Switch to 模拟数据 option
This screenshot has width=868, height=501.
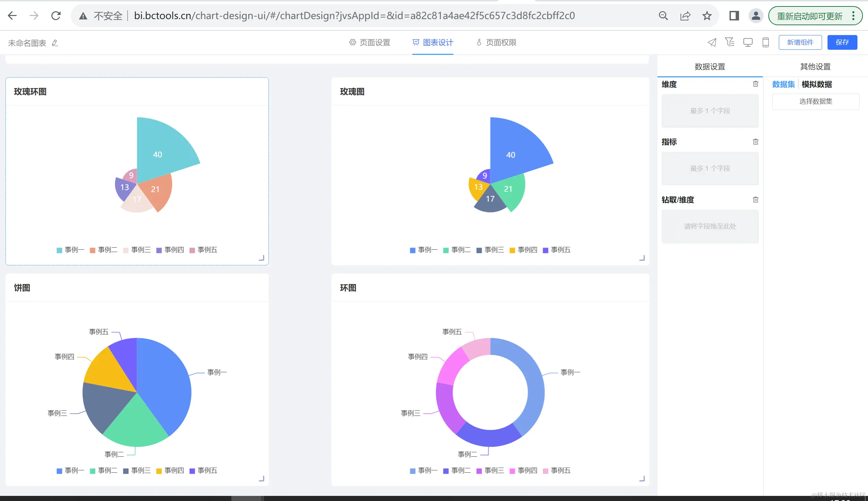coord(816,84)
